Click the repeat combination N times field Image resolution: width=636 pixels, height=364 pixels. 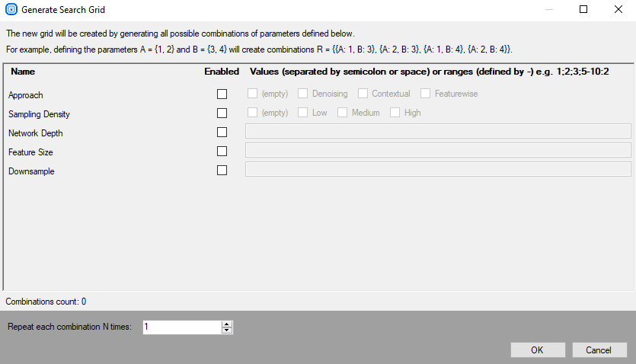pyautogui.click(x=181, y=327)
